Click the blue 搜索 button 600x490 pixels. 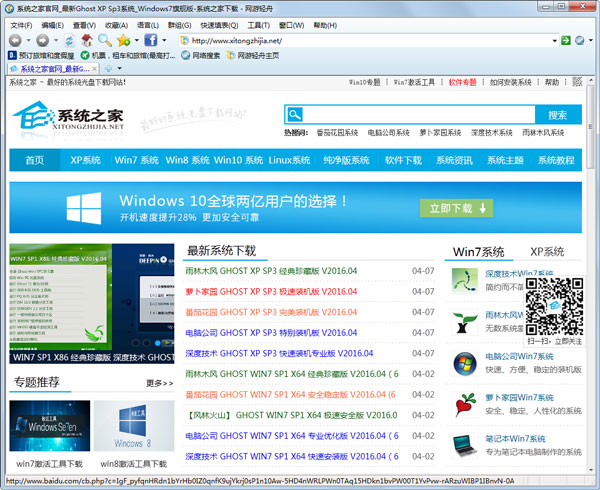point(557,115)
